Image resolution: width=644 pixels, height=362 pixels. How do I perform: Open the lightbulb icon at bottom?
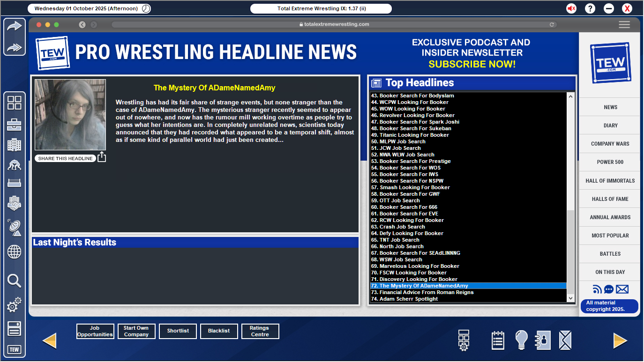[x=521, y=340]
